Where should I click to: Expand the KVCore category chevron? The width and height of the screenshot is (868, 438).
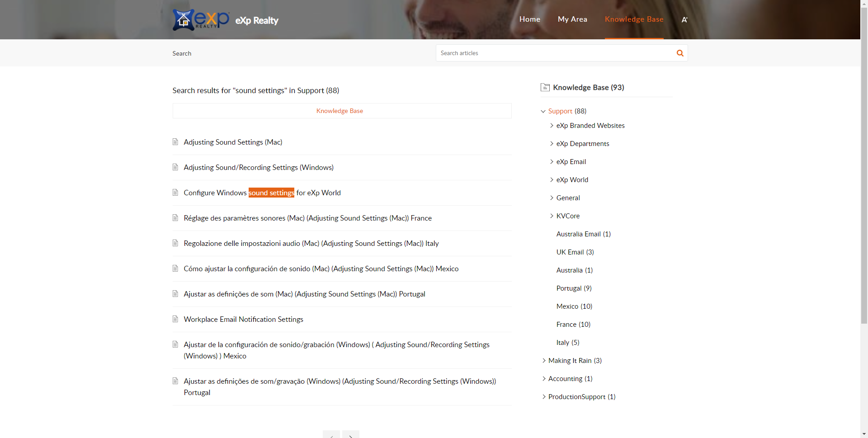tap(552, 216)
